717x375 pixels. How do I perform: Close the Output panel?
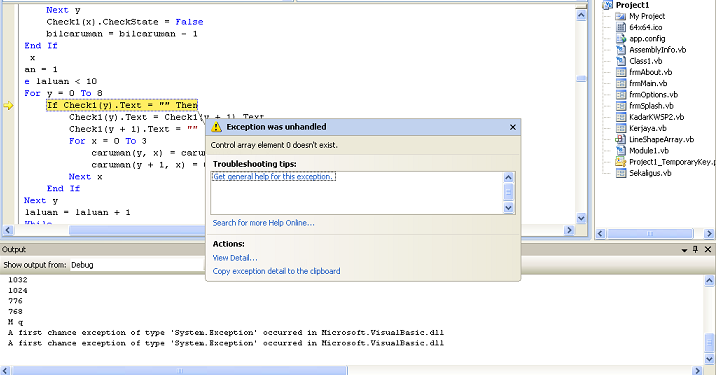pyautogui.click(x=708, y=249)
